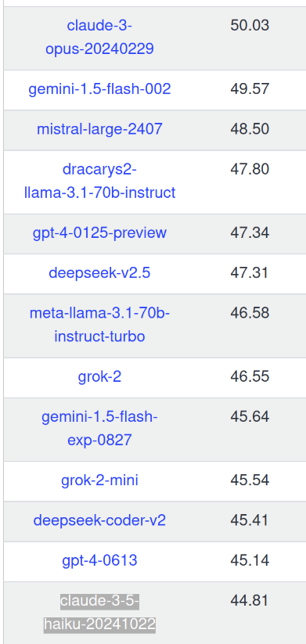Image resolution: width=306 pixels, height=644 pixels.
Task: Open gemini-1.5-flash-exp-0827 model link
Action: 99,428
